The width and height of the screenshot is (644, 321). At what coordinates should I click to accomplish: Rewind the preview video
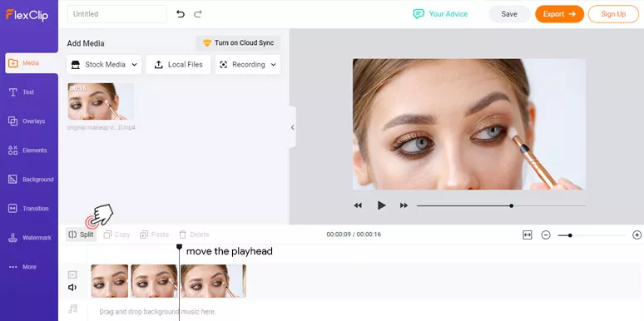(358, 205)
